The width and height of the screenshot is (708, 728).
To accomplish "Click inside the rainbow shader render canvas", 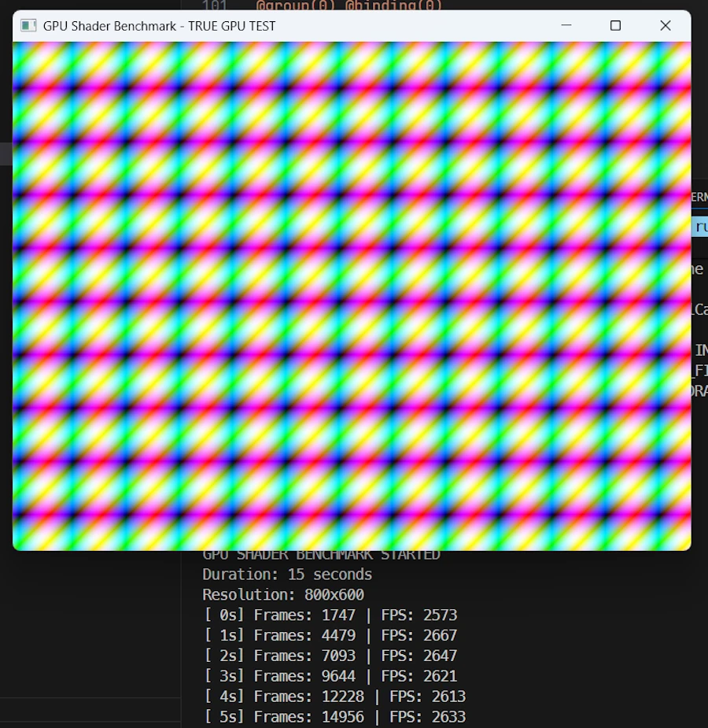I will click(352, 295).
